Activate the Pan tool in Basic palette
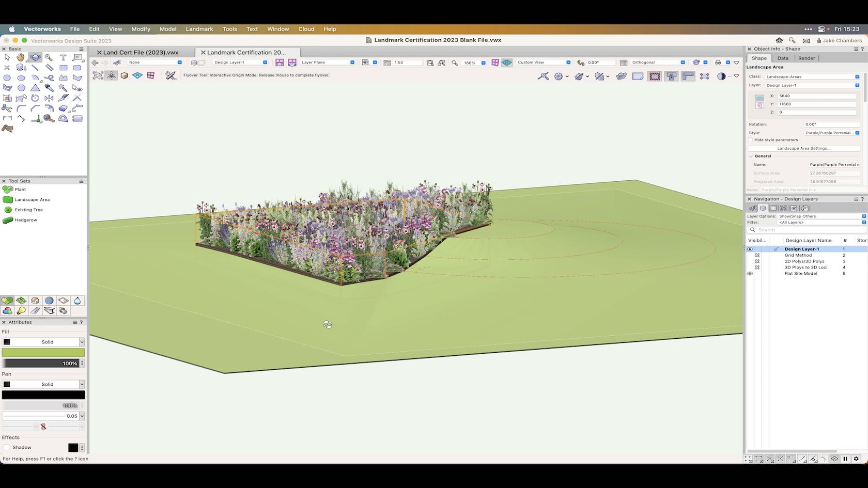This screenshot has height=488, width=868. pyautogui.click(x=20, y=58)
